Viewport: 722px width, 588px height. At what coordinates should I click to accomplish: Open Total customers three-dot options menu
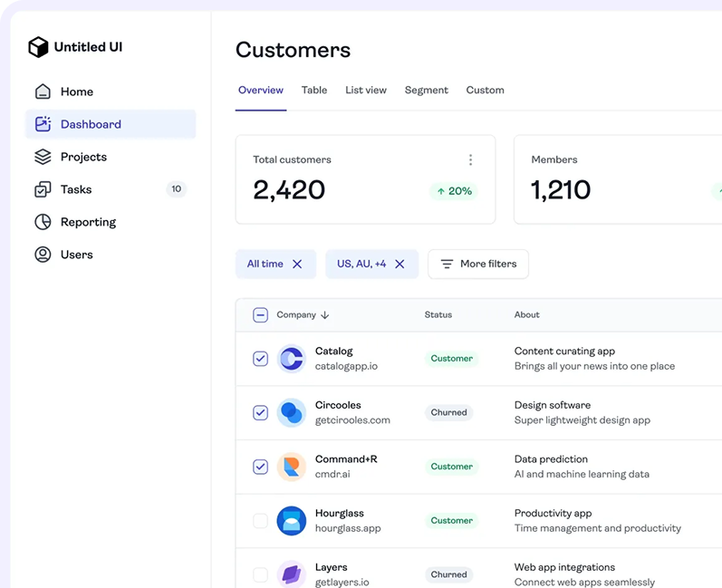point(470,160)
